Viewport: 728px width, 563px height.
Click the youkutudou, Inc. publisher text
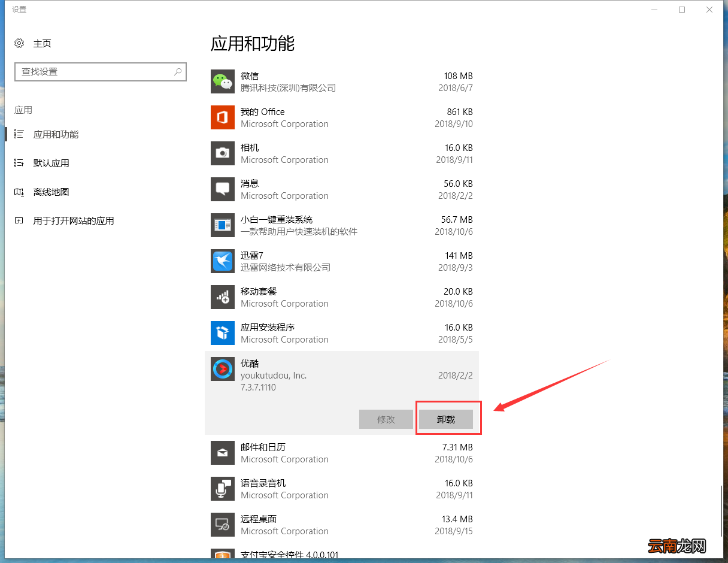point(274,376)
